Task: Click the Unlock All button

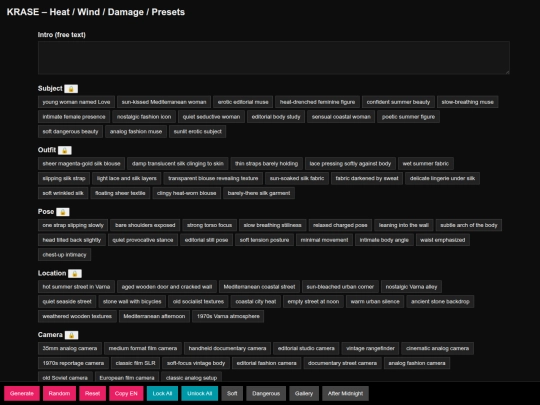Action: coord(199,394)
